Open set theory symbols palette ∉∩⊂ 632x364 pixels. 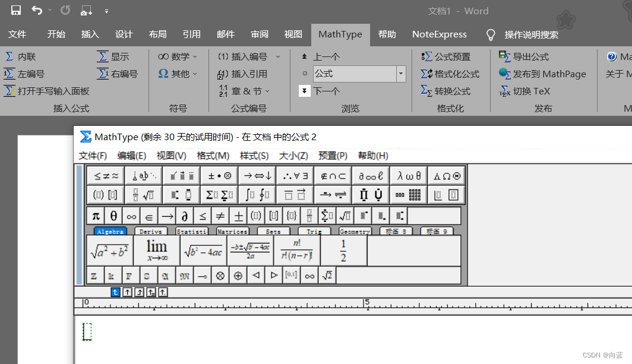point(333,176)
